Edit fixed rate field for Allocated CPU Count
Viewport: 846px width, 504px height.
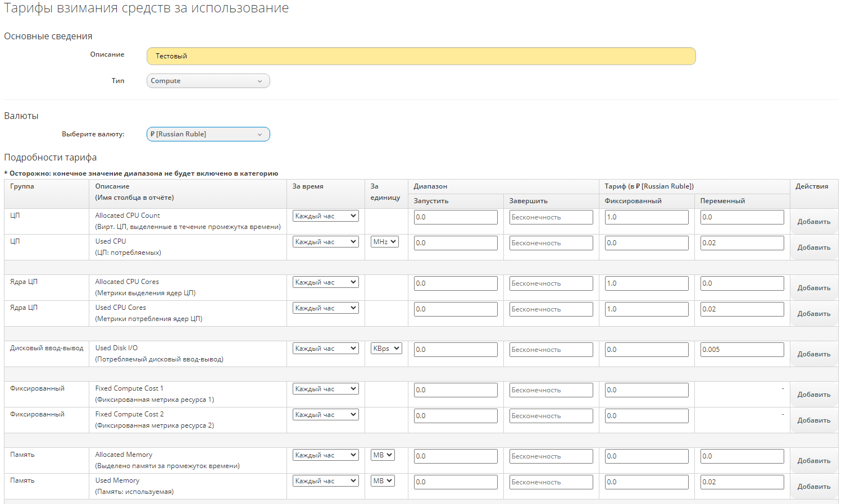[646, 217]
